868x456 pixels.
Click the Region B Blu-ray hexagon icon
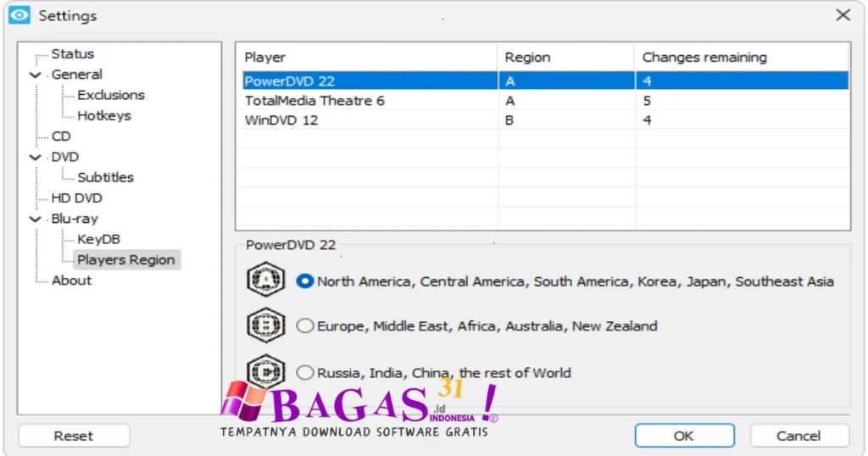point(265,325)
